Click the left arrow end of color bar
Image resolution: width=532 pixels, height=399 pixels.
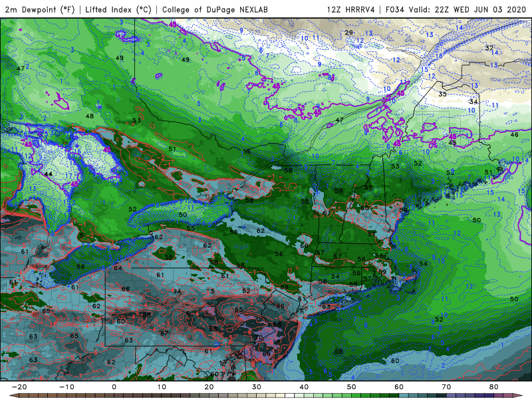click(x=13, y=396)
